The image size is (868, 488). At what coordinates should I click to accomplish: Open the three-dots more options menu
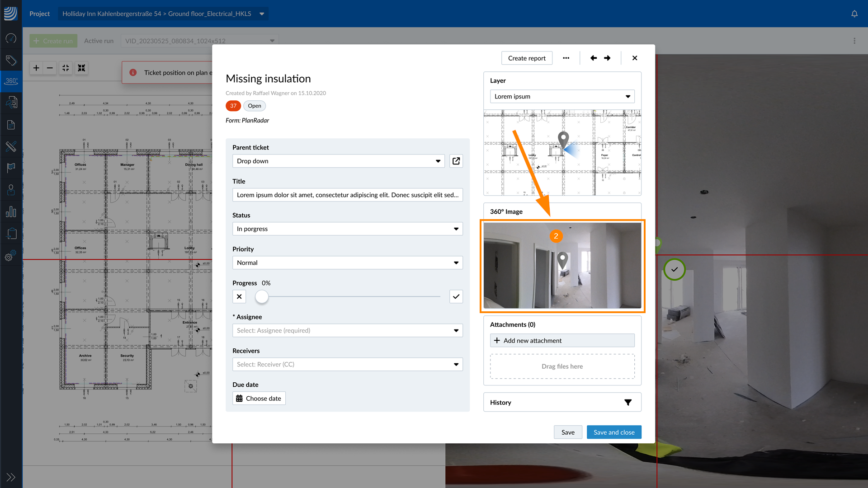566,58
